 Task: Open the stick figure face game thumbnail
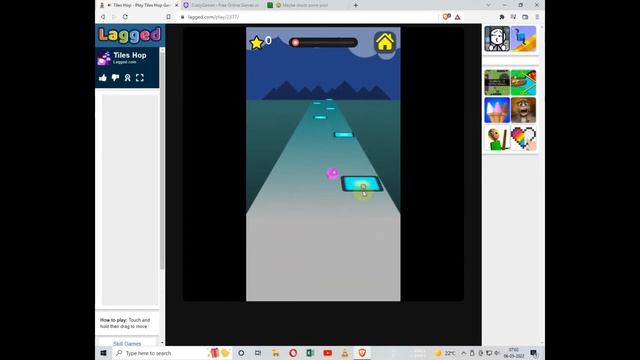pos(497,39)
